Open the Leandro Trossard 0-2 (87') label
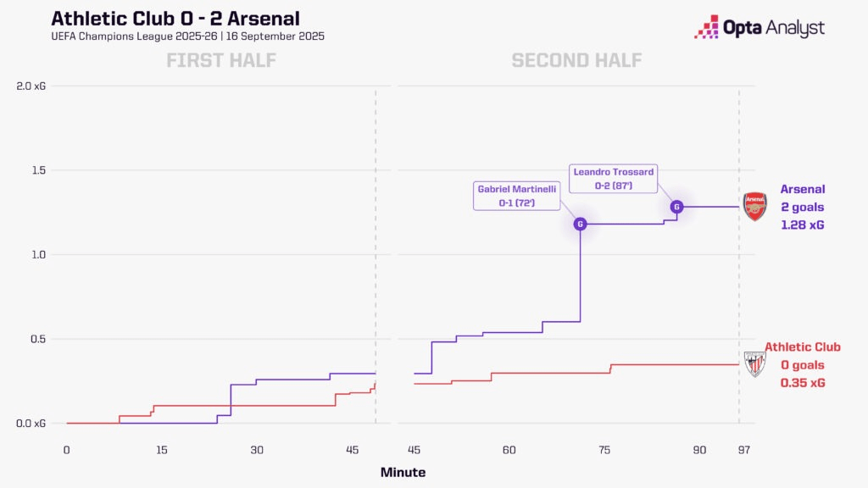The width and height of the screenshot is (868, 488). 614,178
